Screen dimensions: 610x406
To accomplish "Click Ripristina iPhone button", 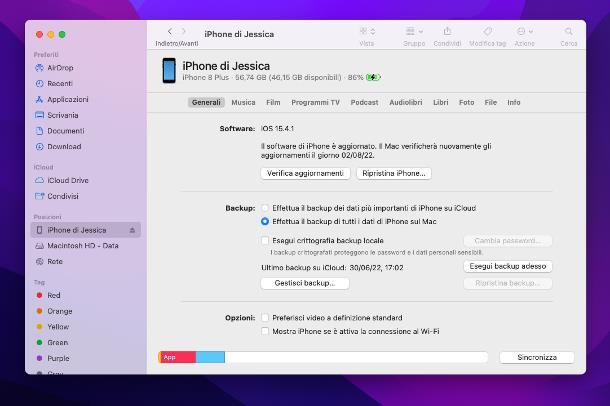I will click(394, 173).
